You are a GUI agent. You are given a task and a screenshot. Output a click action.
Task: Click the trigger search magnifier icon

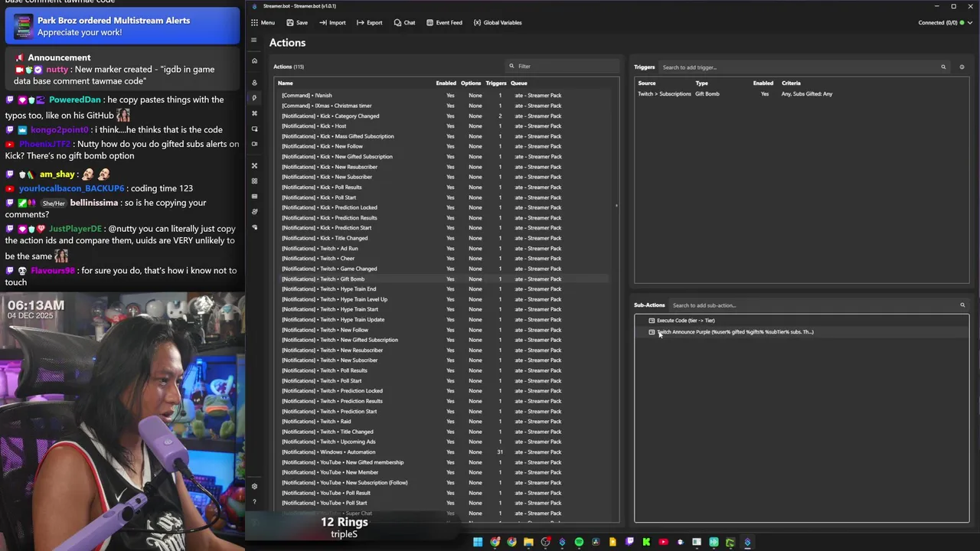click(x=943, y=67)
